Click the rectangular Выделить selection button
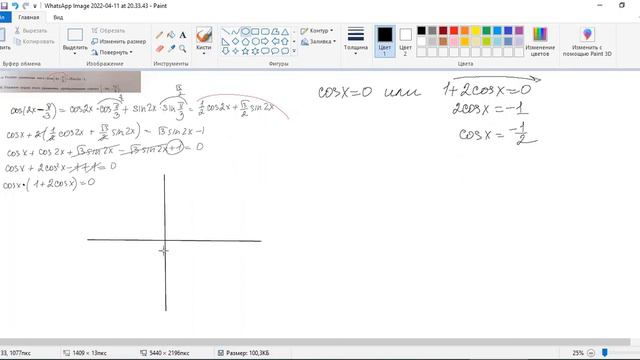Viewport: 640px width, 360px height. [75, 36]
